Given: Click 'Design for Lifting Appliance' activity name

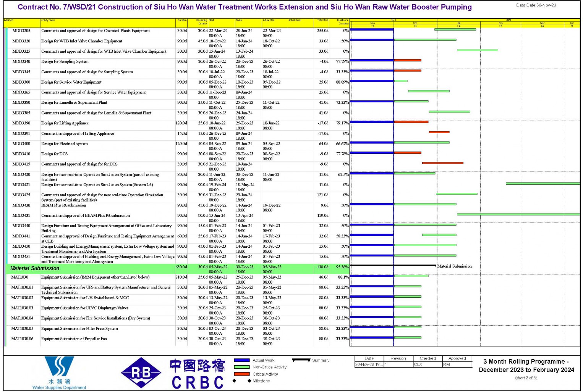Looking at the screenshot, I should [x=65, y=124].
